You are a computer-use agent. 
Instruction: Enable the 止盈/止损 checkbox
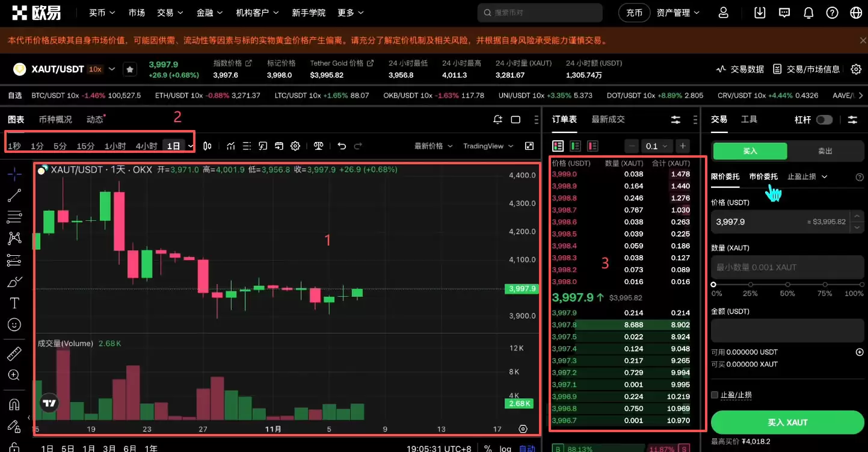click(713, 394)
